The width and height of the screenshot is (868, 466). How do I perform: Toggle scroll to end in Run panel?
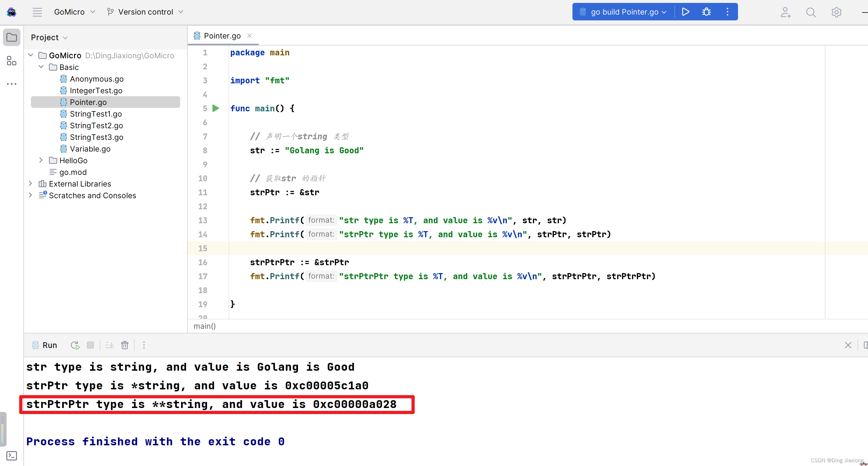[110, 345]
